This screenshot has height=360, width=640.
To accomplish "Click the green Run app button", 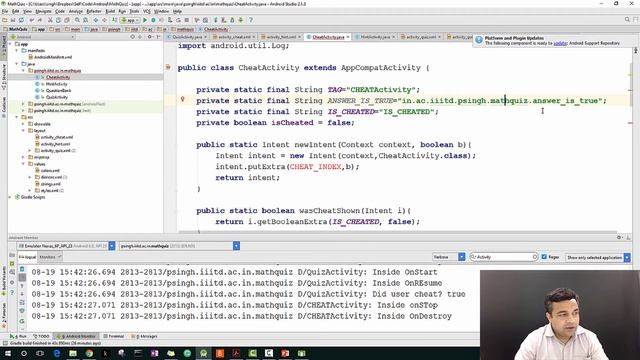I will coord(145,20).
